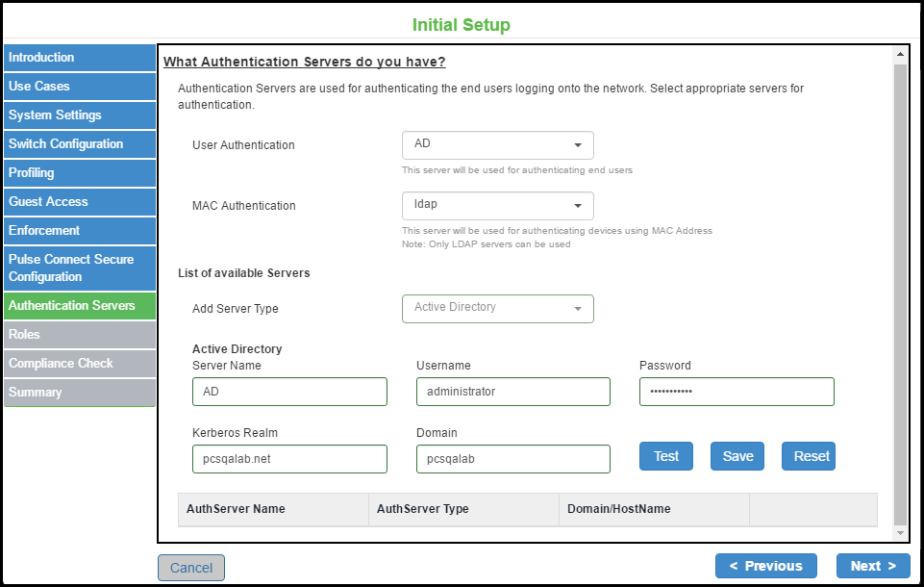Open Pulse Connect Secure Configuration step
924x587 pixels.
[79, 268]
